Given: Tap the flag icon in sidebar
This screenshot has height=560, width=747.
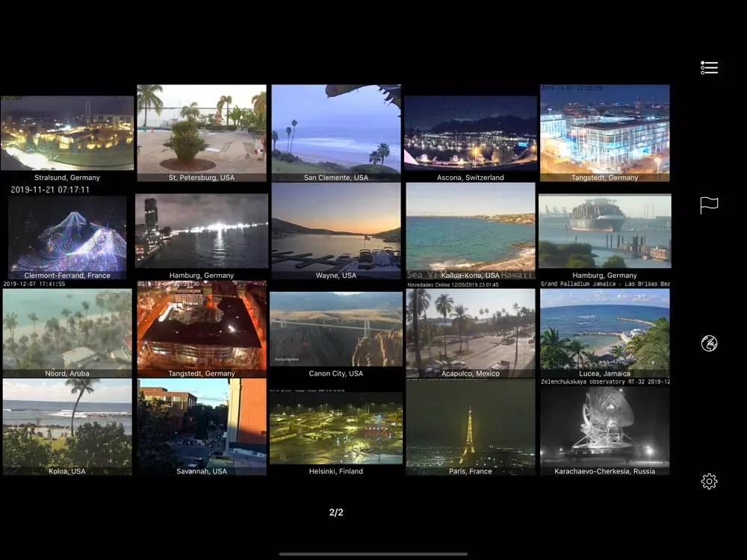Looking at the screenshot, I should (x=709, y=205).
